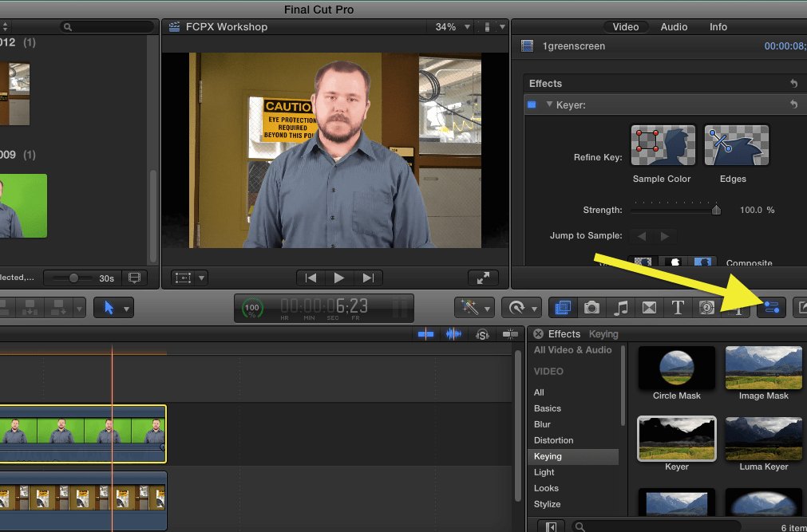Switch to the Audio inspector tab
This screenshot has width=807, height=532.
point(674,27)
